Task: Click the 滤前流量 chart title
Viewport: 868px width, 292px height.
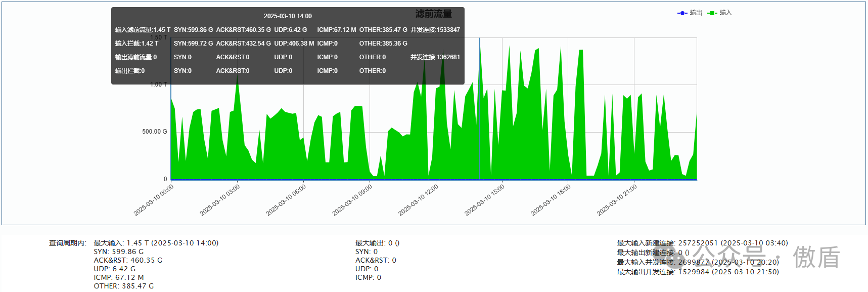Action: (x=433, y=14)
